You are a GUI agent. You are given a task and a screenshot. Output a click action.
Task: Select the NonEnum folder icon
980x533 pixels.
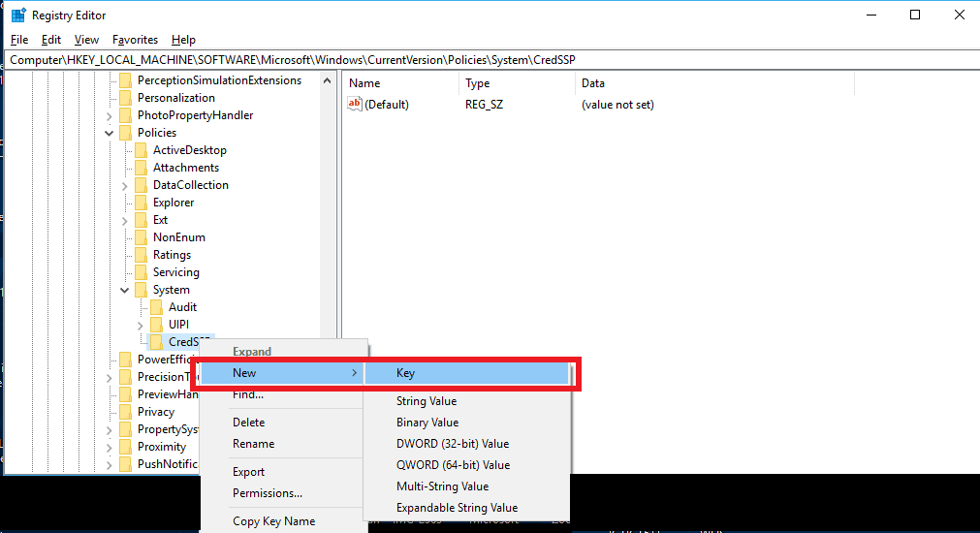142,238
